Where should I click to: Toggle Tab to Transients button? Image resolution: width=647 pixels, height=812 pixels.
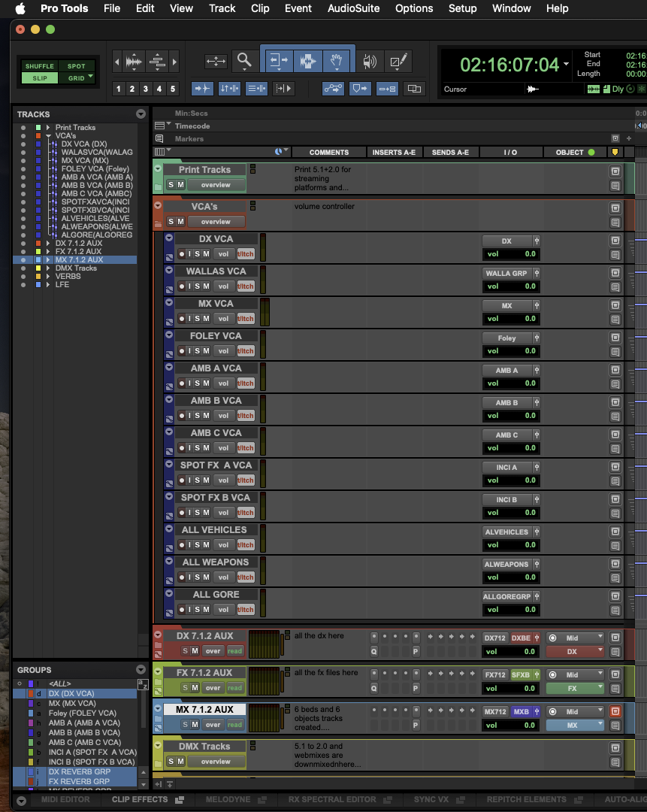(x=202, y=89)
